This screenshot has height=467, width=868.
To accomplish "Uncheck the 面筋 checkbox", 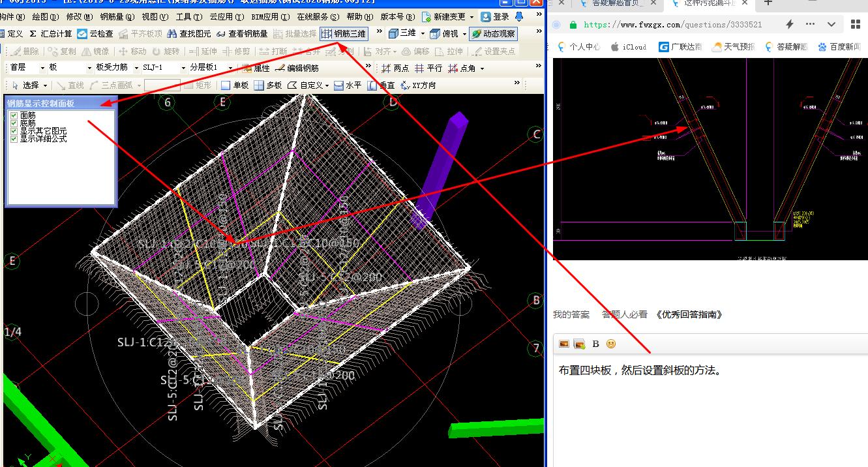I will point(14,115).
